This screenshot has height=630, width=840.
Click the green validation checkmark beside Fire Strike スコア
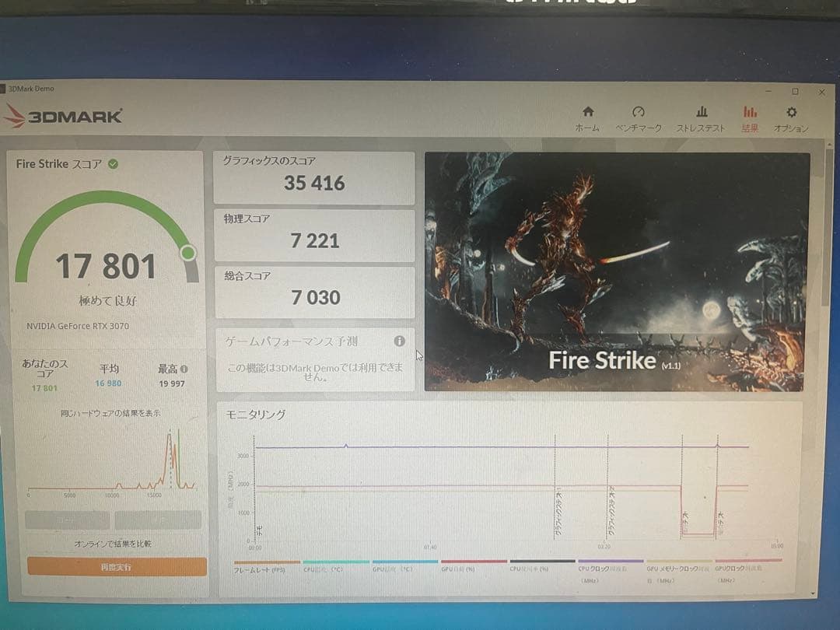point(113,164)
